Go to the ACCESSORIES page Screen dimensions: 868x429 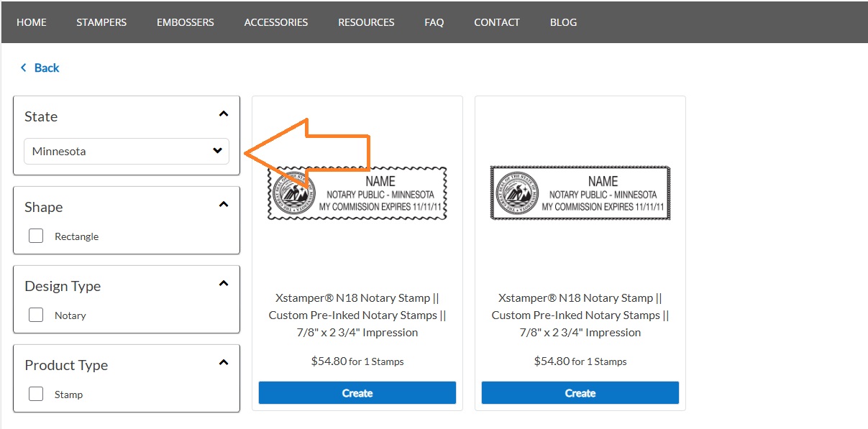coord(275,22)
